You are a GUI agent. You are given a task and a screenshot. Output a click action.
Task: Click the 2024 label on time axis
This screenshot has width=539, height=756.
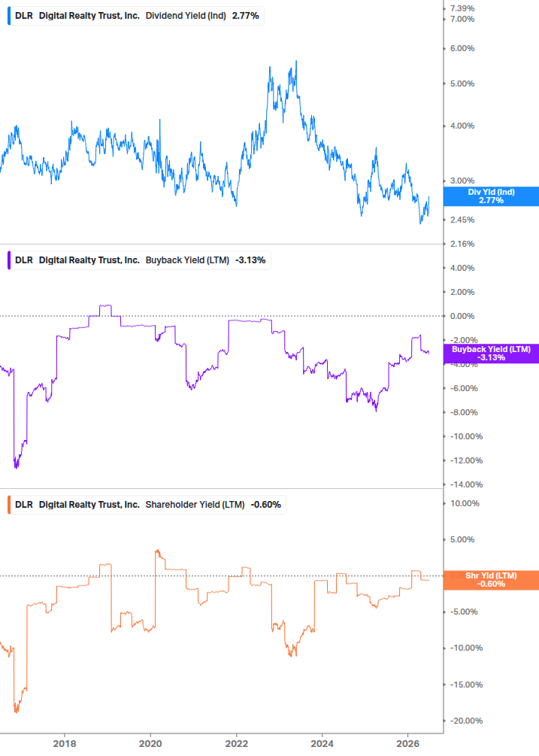322,743
